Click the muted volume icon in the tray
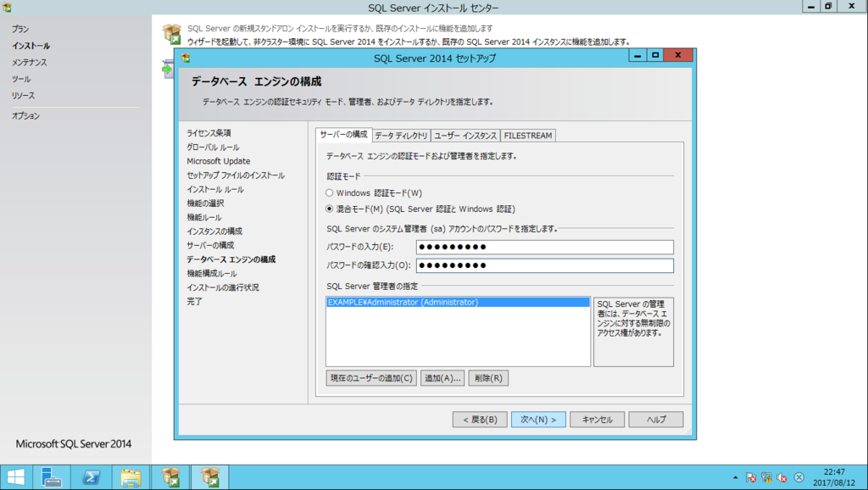 (x=781, y=477)
